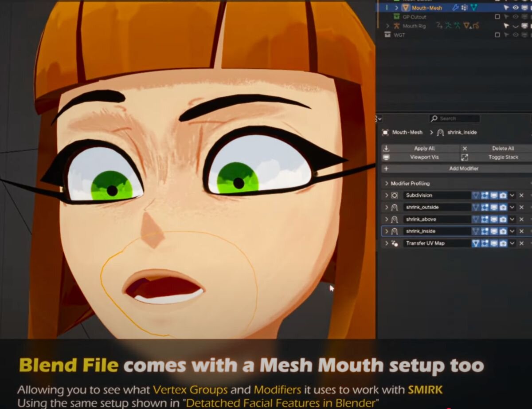Expand the Mouth-Mesh item in the outliner
The image size is (532, 409).
(x=397, y=8)
